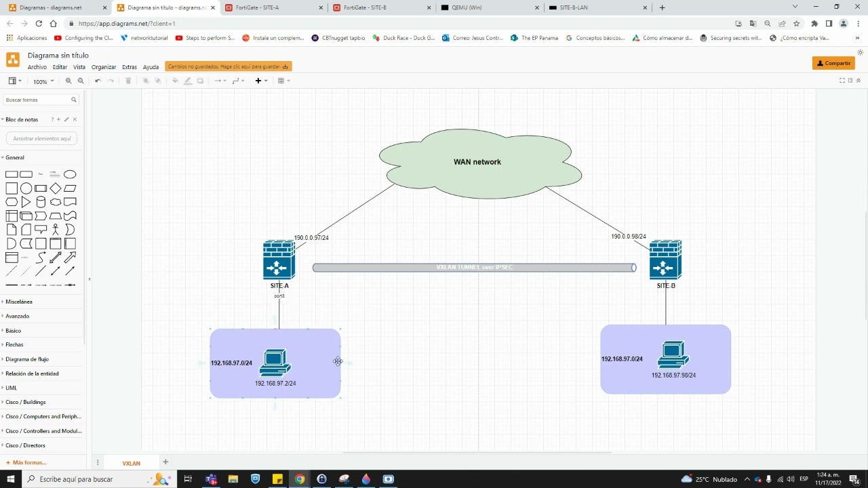Select the hexagon shape in General palette
Image resolution: width=868 pixels, height=488 pixels.
(12, 202)
